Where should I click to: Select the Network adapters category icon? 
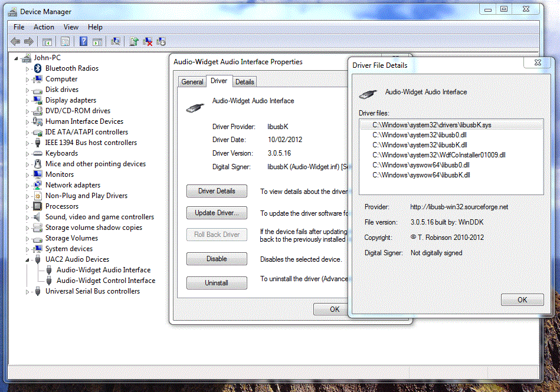(x=38, y=185)
